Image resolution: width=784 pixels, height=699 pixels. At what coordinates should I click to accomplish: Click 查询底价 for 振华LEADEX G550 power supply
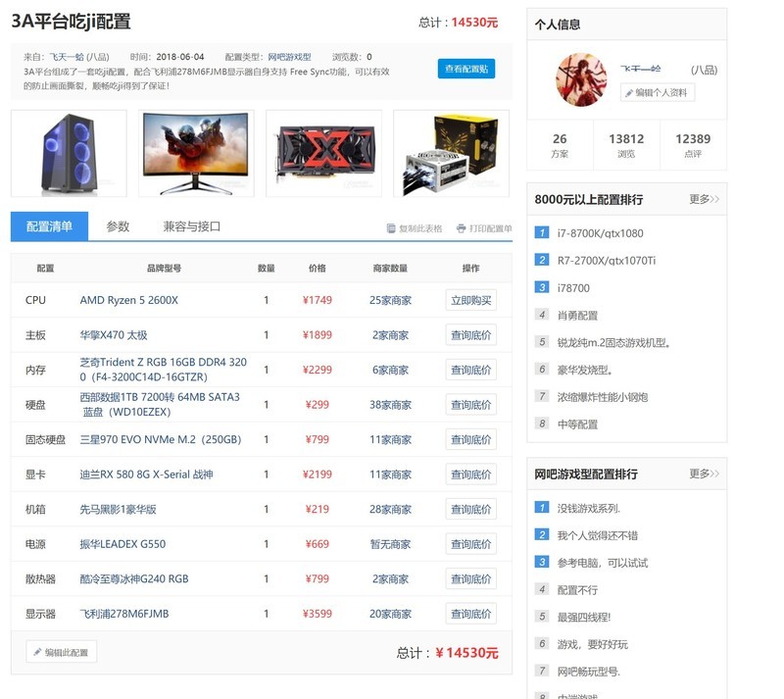471,544
